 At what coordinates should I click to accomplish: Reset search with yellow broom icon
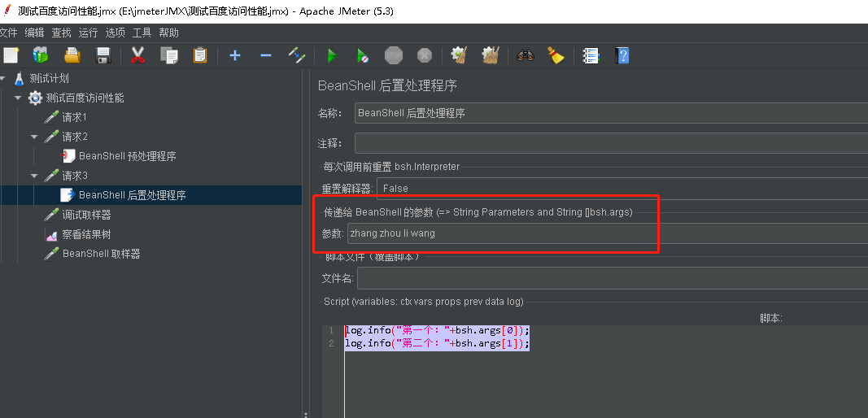(556, 55)
